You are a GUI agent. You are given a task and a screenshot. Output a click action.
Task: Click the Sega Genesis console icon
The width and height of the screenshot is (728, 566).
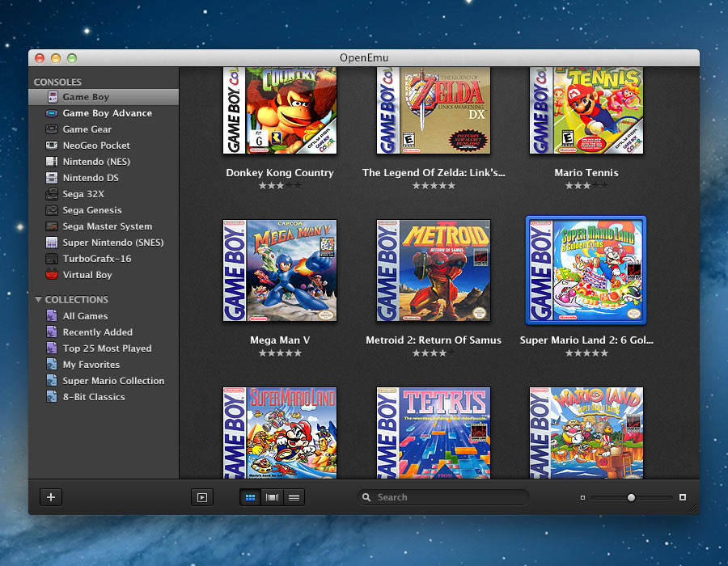coord(52,210)
